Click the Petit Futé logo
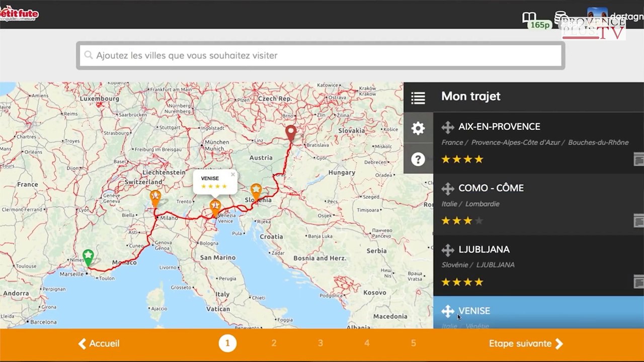The width and height of the screenshot is (644, 362). (19, 14)
